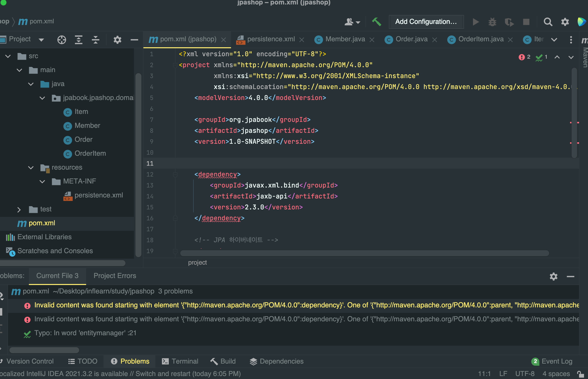Click '4 spaces' indent in status bar

[556, 374]
